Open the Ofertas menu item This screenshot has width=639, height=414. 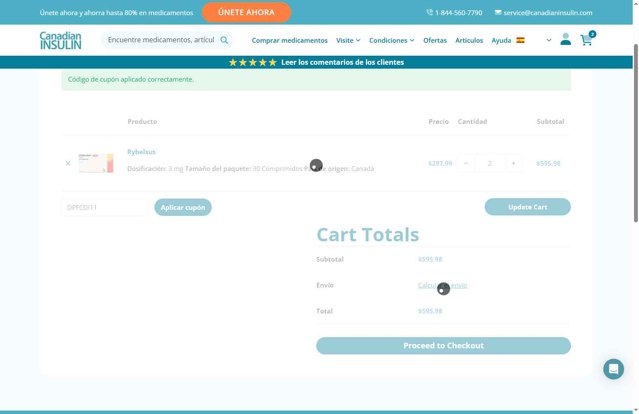pyautogui.click(x=435, y=40)
